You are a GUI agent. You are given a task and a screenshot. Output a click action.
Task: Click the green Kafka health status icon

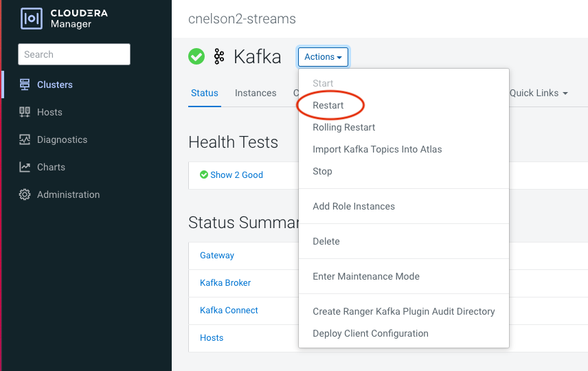coord(196,56)
